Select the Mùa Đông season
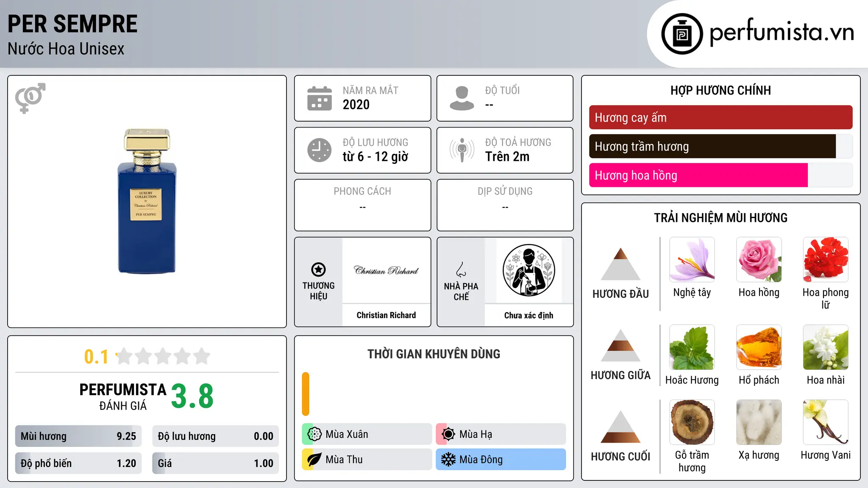This screenshot has height=488, width=868. click(501, 460)
